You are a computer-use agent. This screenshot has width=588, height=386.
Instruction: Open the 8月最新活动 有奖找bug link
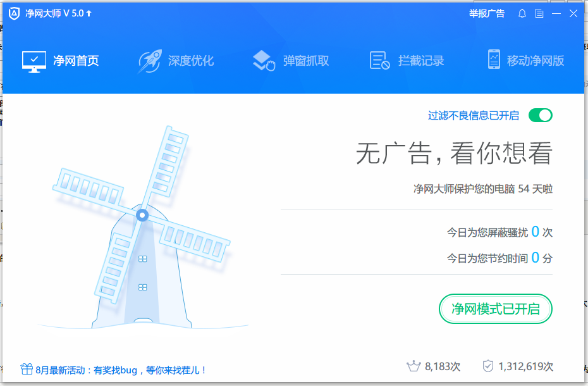[x=121, y=370]
